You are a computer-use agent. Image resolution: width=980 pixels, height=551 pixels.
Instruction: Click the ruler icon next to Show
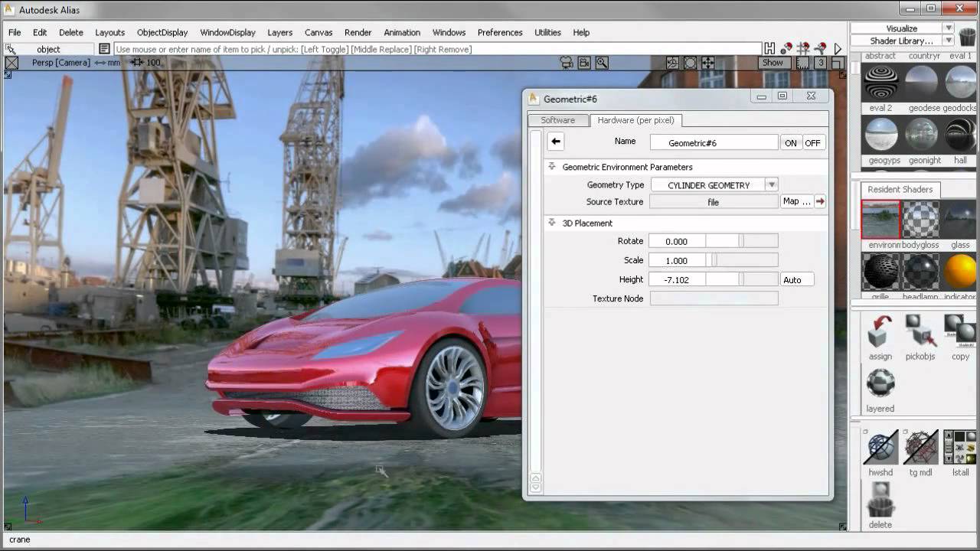802,63
